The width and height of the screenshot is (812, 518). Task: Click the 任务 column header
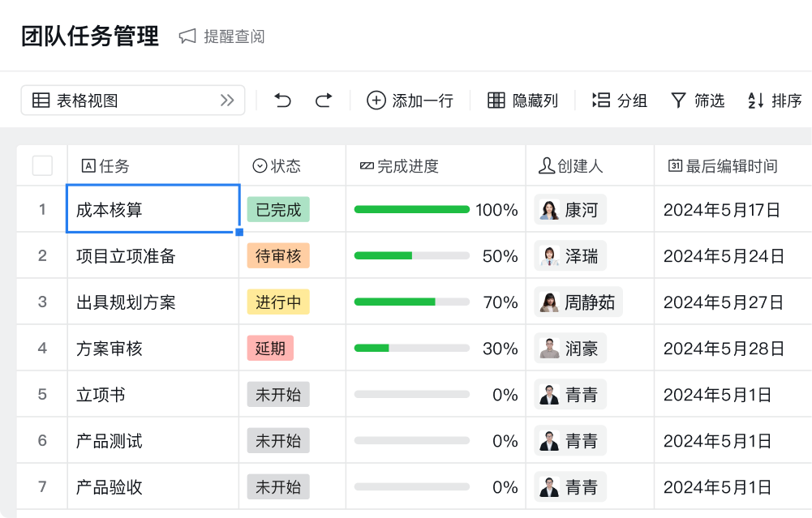pyautogui.click(x=153, y=165)
